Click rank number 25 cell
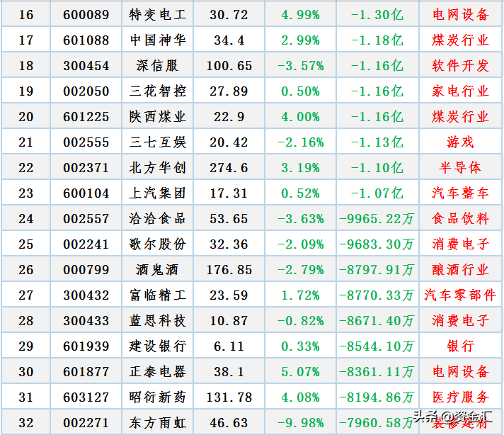This screenshot has width=504, height=435. point(25,244)
